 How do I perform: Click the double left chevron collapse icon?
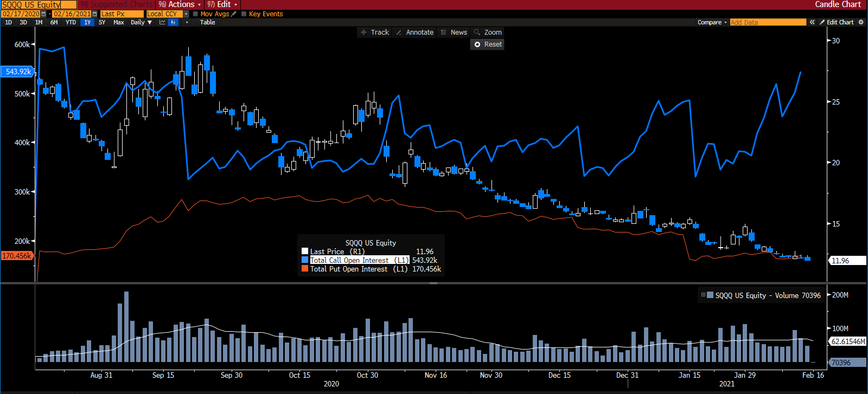[812, 22]
